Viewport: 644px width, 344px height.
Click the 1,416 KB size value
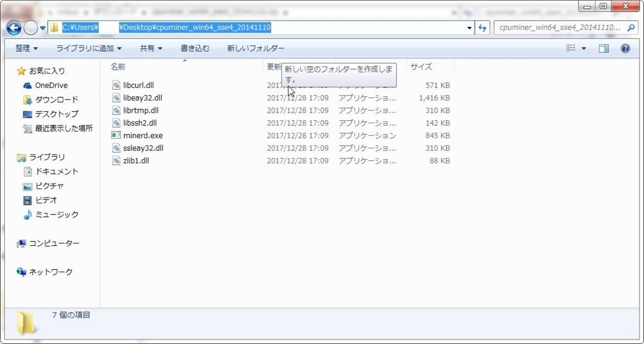tap(435, 98)
